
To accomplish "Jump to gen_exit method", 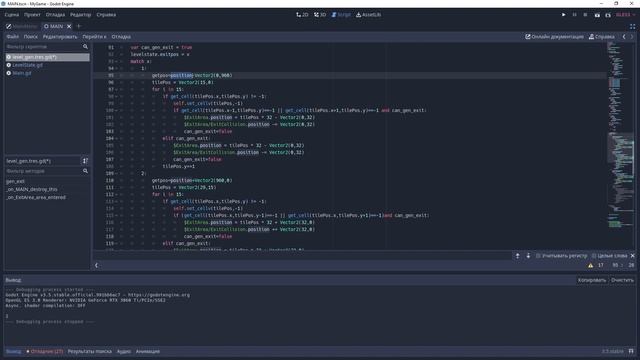I will [15, 181].
